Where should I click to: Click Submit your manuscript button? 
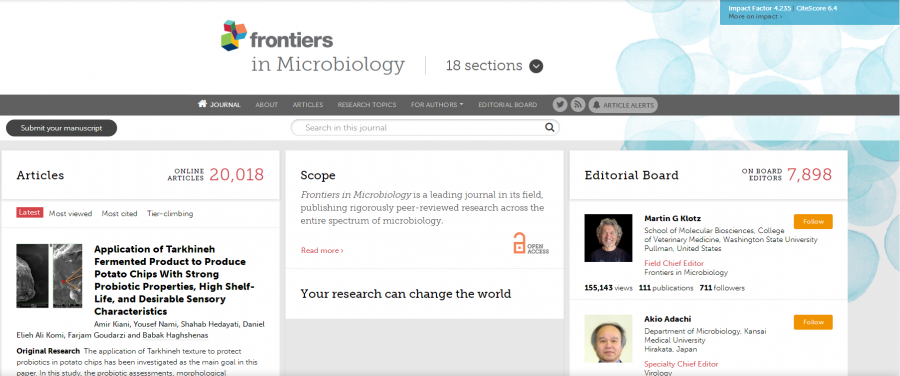[x=61, y=128]
